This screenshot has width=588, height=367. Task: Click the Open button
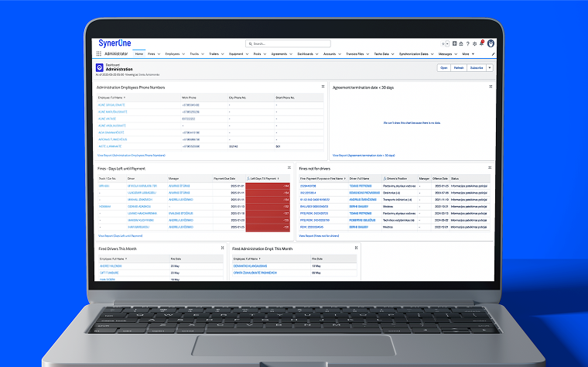443,68
